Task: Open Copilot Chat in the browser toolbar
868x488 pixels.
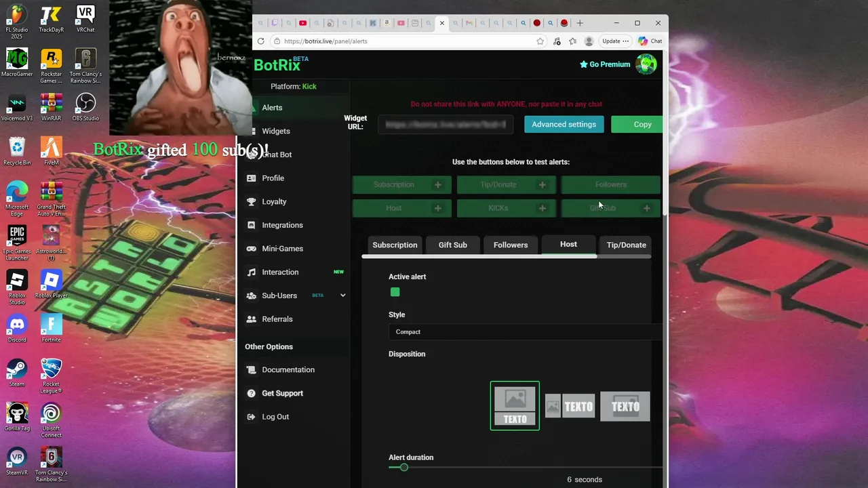Action: point(650,41)
